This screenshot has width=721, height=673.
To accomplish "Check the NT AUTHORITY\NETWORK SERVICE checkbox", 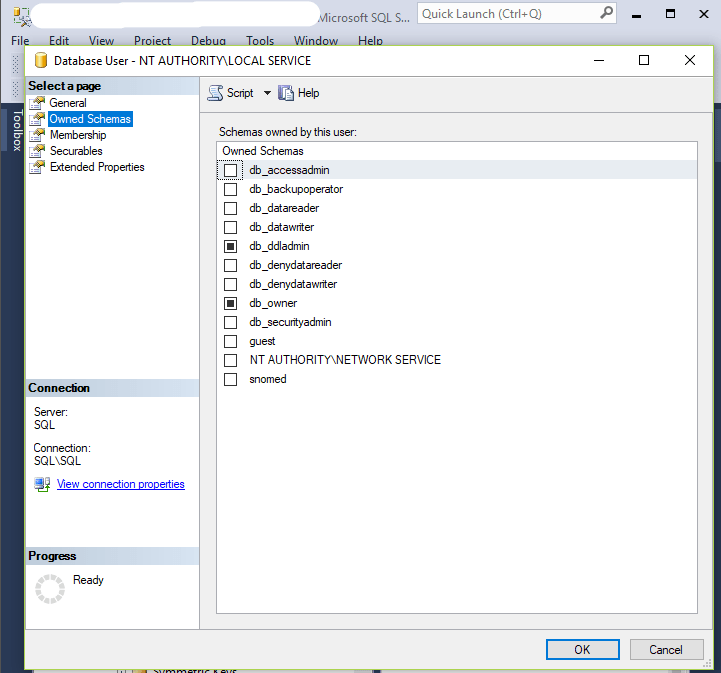I will 230,360.
